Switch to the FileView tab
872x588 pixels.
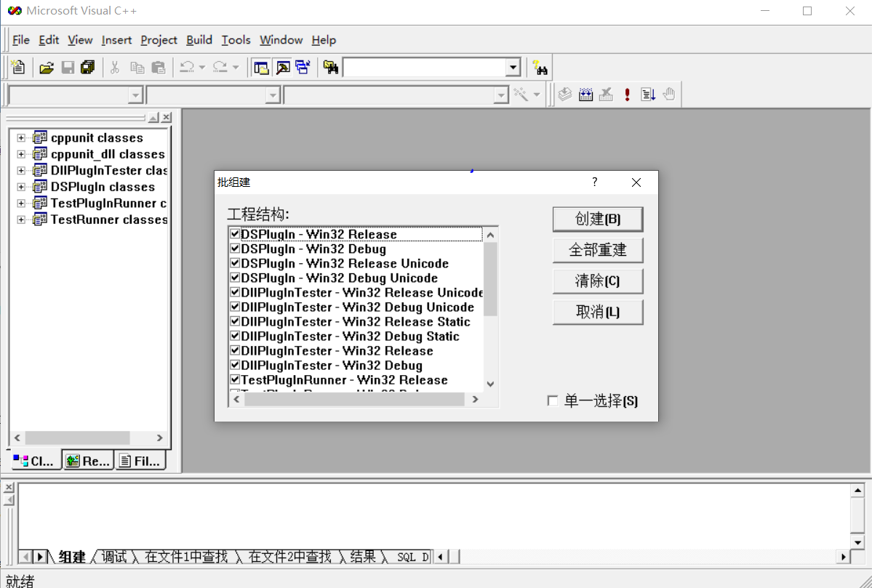(140, 461)
